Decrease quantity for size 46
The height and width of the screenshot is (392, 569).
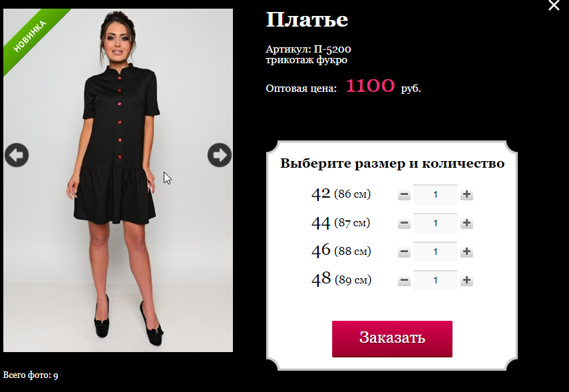[x=404, y=252]
